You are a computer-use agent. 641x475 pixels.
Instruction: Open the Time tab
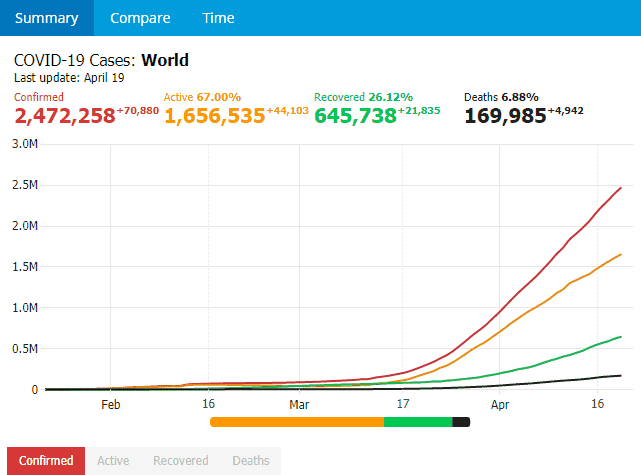[x=218, y=18]
